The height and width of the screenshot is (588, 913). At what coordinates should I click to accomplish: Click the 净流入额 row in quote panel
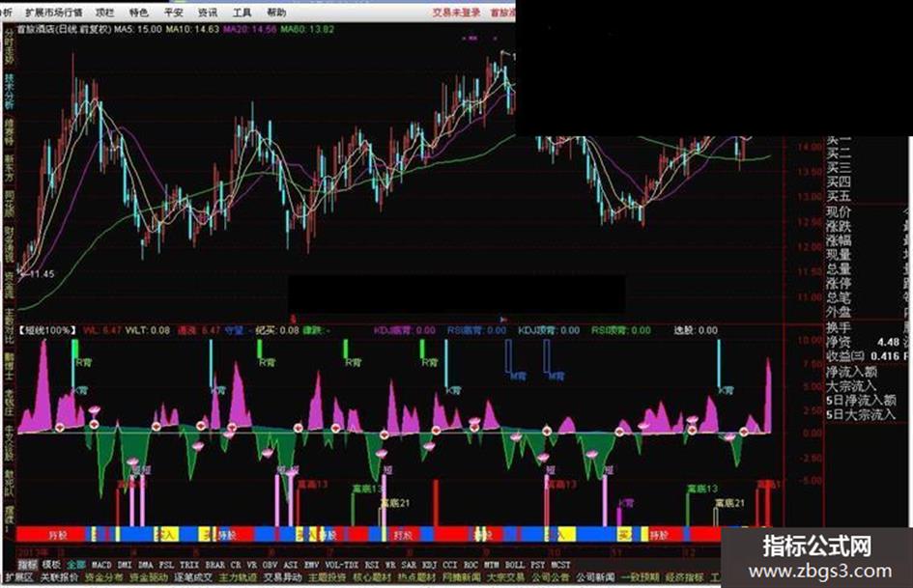(x=851, y=372)
